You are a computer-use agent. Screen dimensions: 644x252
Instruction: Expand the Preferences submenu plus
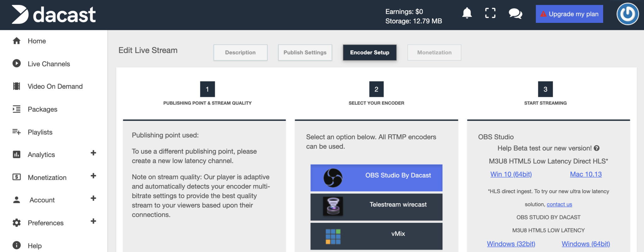93,221
